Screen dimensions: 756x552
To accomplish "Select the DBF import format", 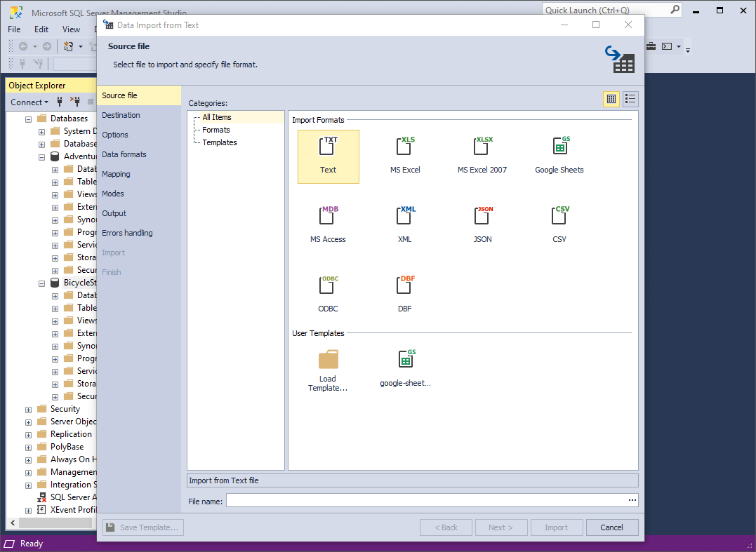I will tap(405, 290).
